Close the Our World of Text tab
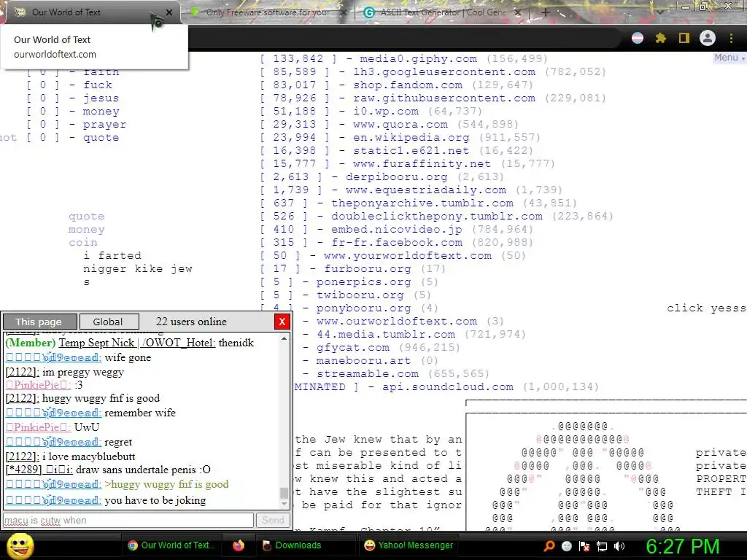Screen dimensions: 747x560 pos(169,12)
